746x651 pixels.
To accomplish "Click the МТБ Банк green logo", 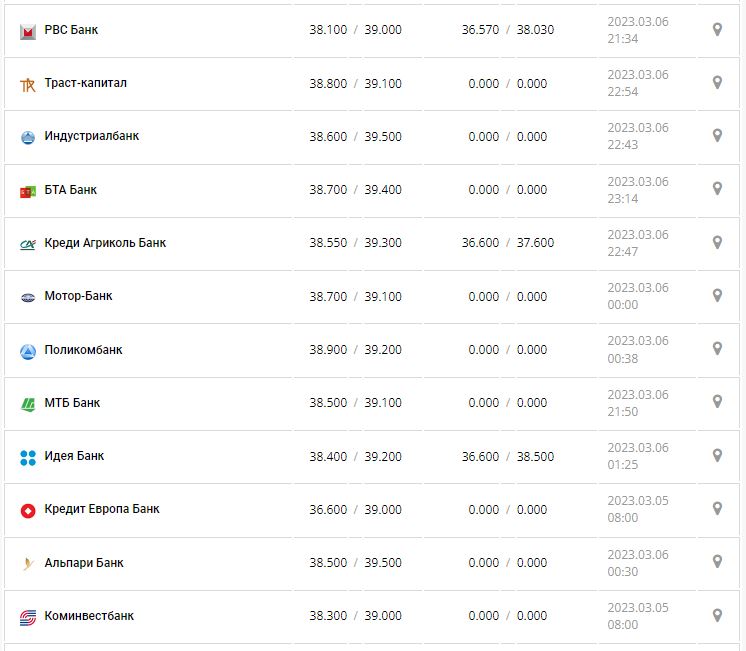I will (x=28, y=404).
